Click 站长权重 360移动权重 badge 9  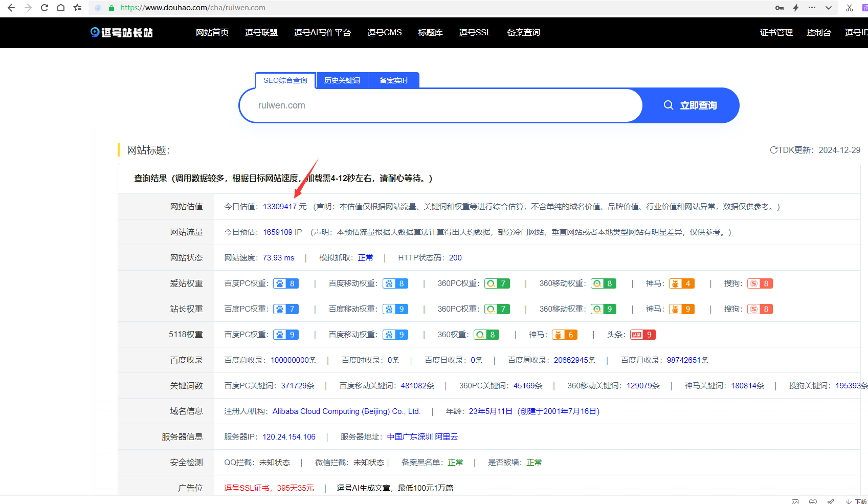point(604,309)
